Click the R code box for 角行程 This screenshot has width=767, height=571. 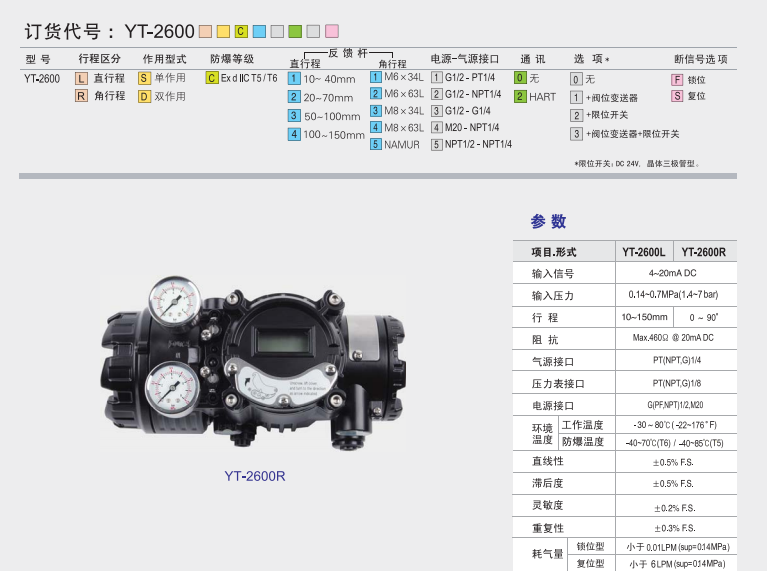point(82,96)
